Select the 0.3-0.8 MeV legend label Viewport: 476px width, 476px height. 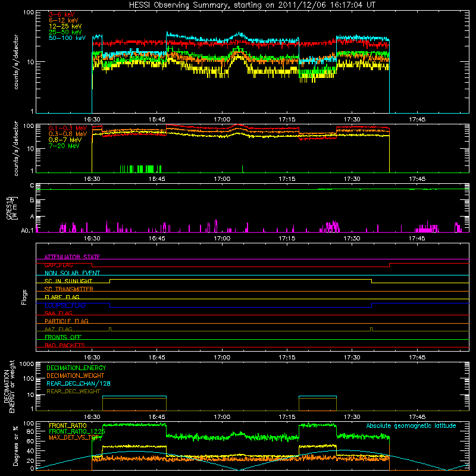pos(68,134)
